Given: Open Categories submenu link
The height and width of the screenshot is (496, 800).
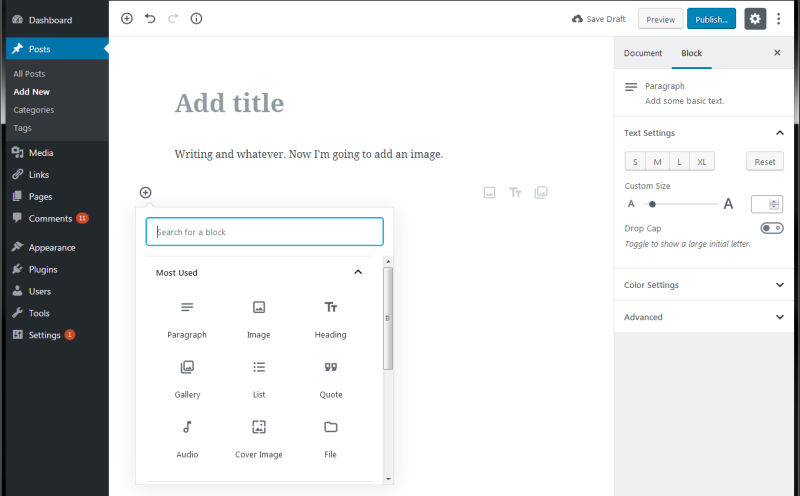Looking at the screenshot, I should [34, 110].
